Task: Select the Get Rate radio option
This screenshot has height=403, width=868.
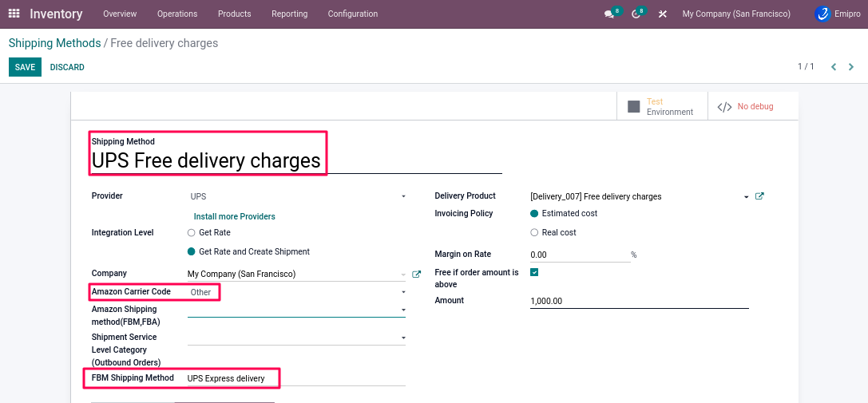Action: point(191,233)
